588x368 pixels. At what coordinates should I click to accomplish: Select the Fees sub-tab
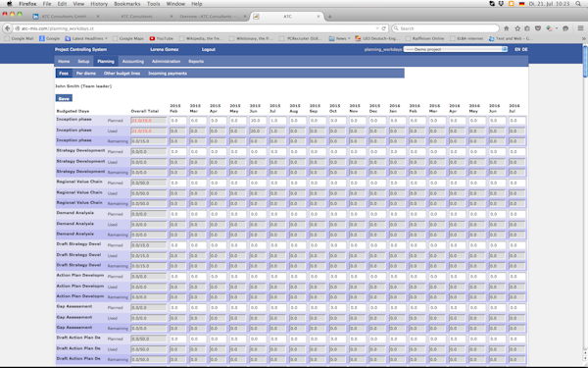pos(64,74)
